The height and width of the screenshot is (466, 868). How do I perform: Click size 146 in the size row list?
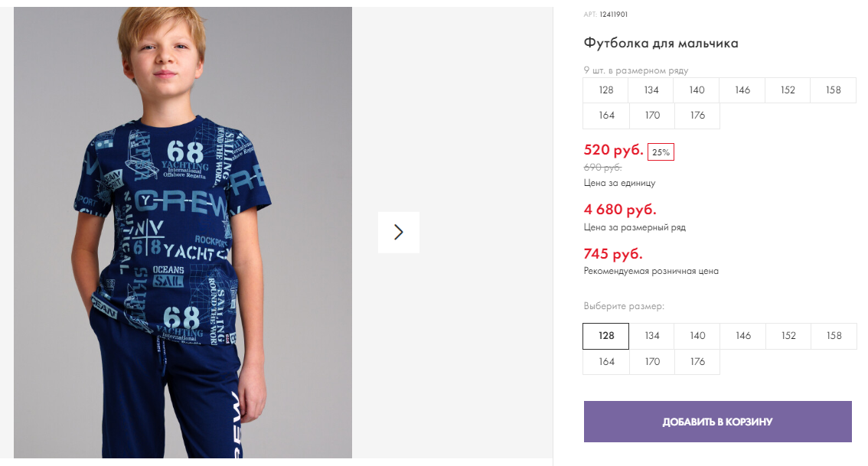[742, 90]
